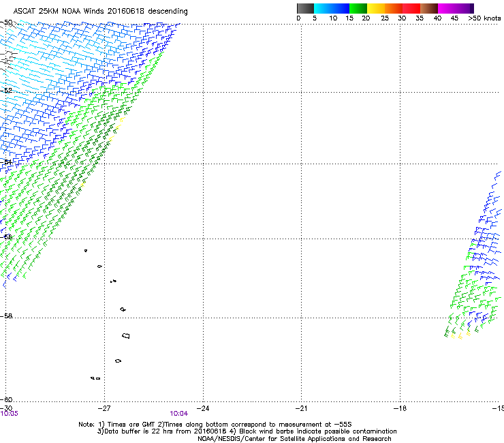Image resolution: width=504 pixels, height=443 pixels.
Task: Click the northernmost small island outline below -56
Action: click(86, 251)
